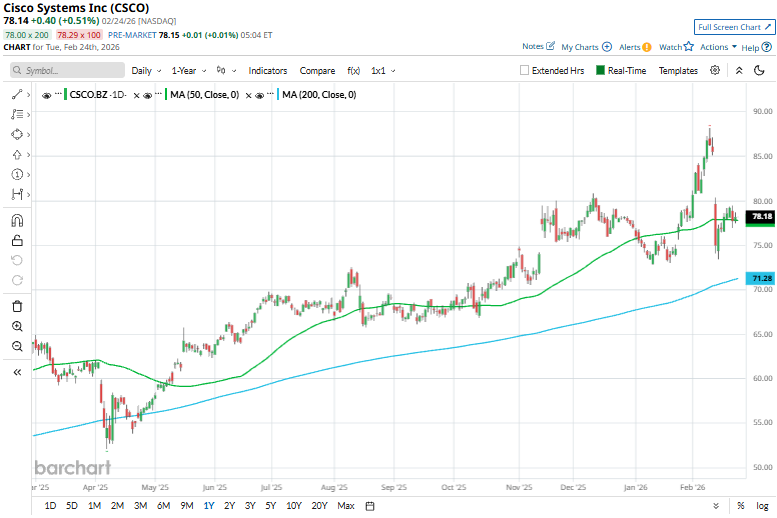
Task: Open the Indicators menu
Action: (267, 71)
